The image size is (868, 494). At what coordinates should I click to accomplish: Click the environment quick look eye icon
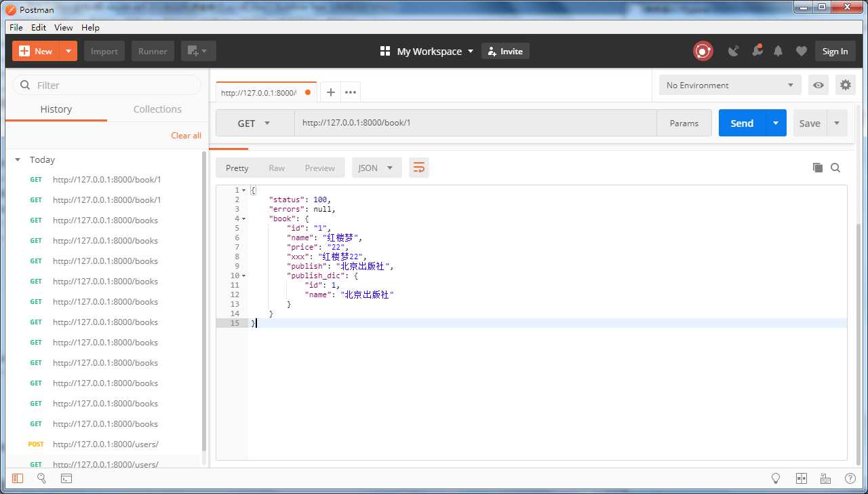click(818, 85)
